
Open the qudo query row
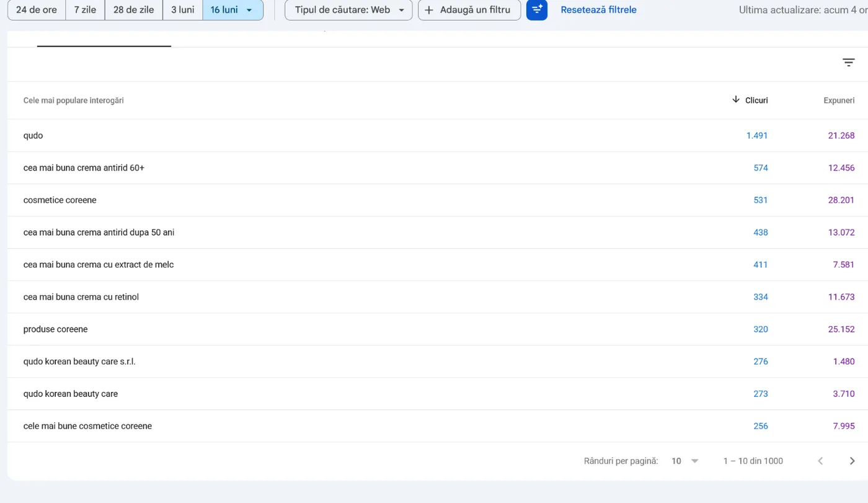point(438,135)
